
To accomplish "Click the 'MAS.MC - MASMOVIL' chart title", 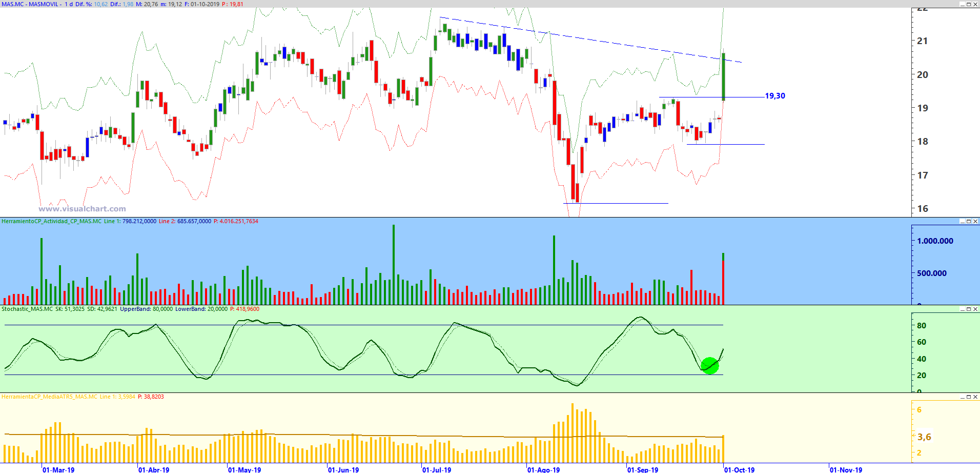I will click(x=30, y=4).
